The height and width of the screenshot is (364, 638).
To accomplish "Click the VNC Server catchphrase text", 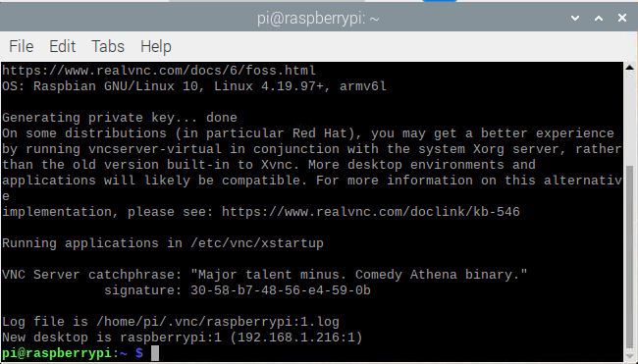I will (x=359, y=275).
